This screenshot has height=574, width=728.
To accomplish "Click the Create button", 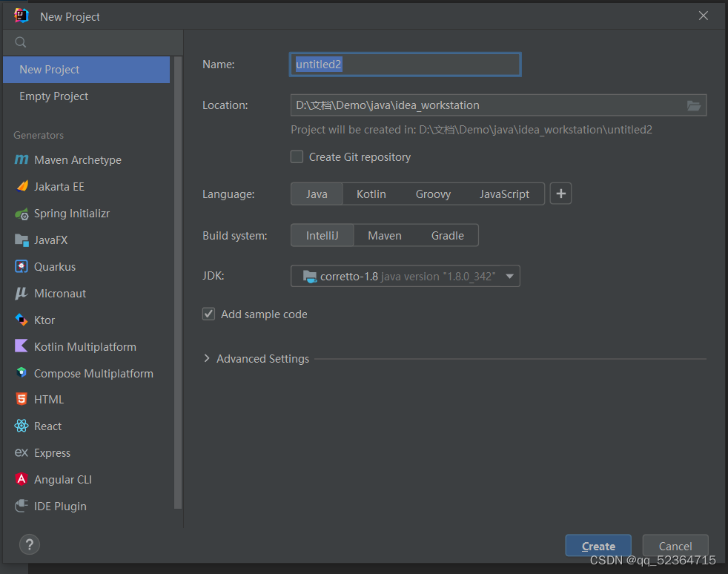I will 598,546.
